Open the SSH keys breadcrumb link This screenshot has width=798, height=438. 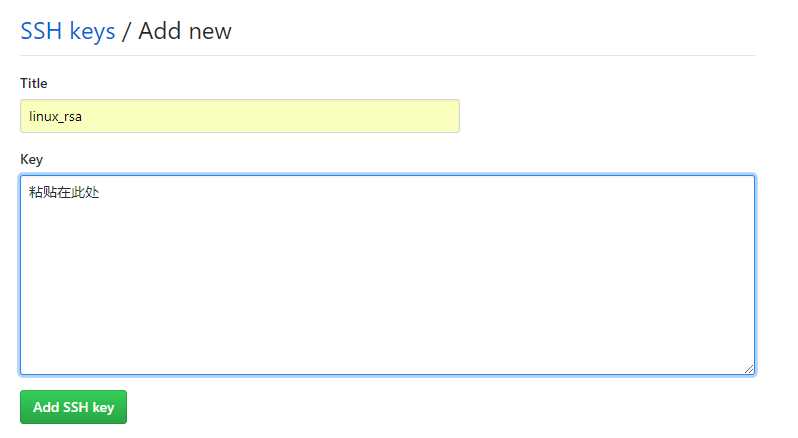[x=67, y=31]
